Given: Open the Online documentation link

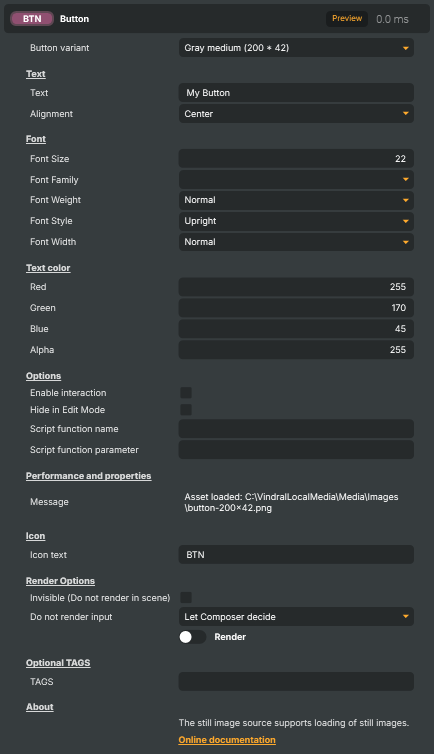Looking at the screenshot, I should (227, 740).
